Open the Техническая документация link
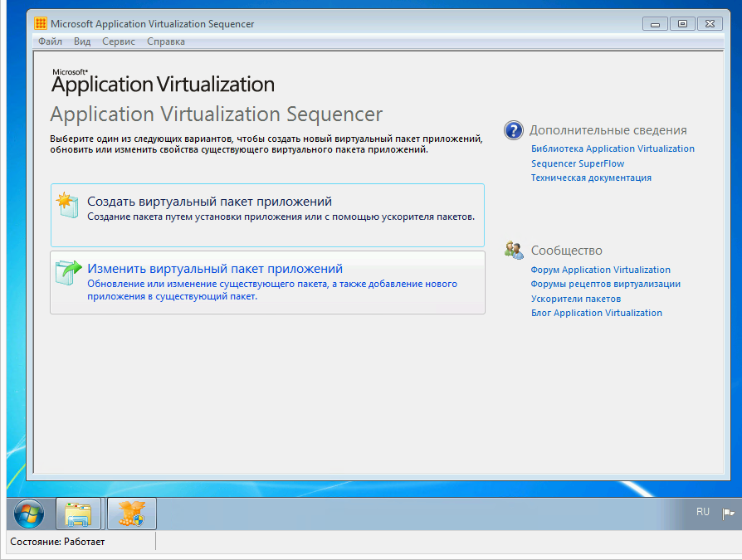 click(591, 178)
